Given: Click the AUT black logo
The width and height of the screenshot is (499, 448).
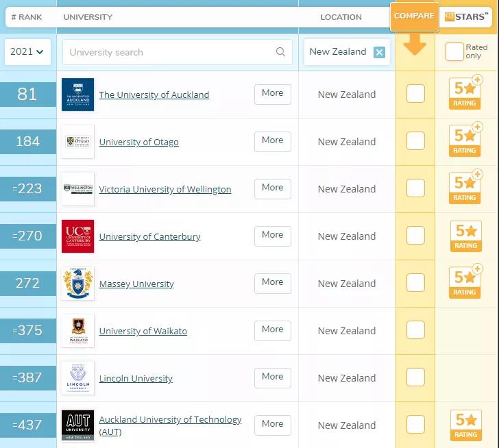Looking at the screenshot, I should [77, 425].
